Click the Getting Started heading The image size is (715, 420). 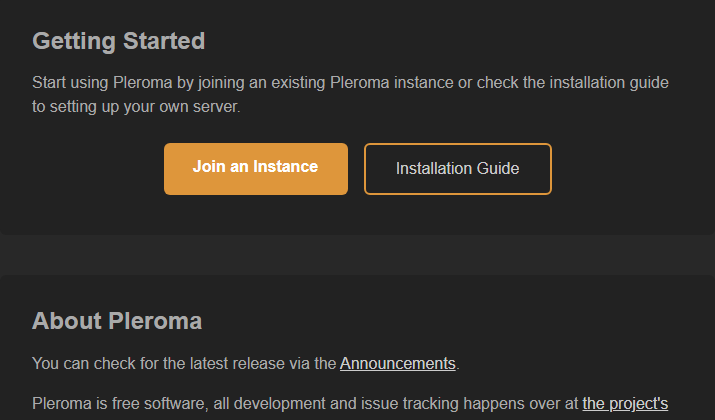119,41
